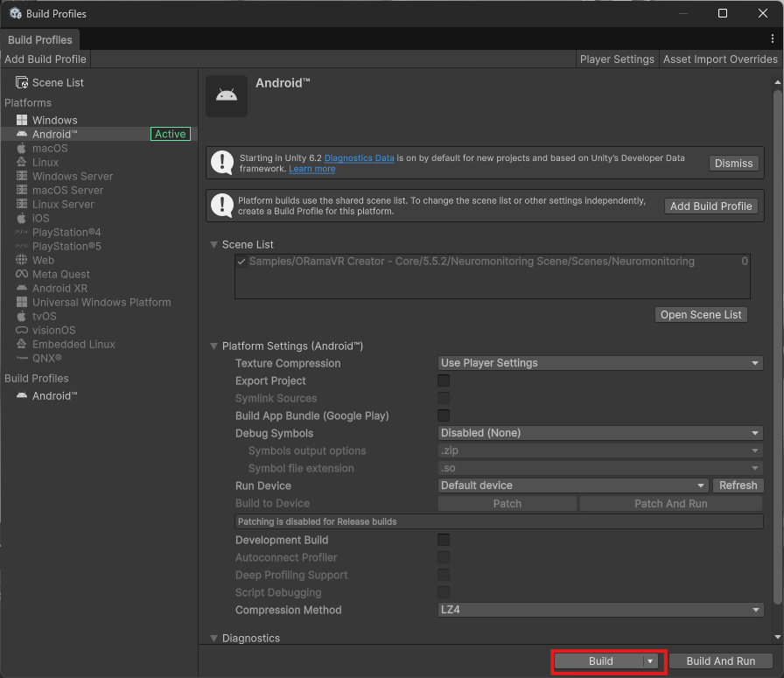
Task: Click the Windows platform icon
Action: coord(22,120)
